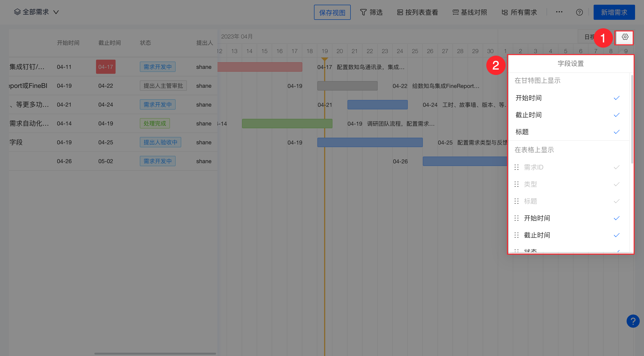The width and height of the screenshot is (644, 356).
Task: Switch to 按列表查看 list view
Action: [x=418, y=12]
